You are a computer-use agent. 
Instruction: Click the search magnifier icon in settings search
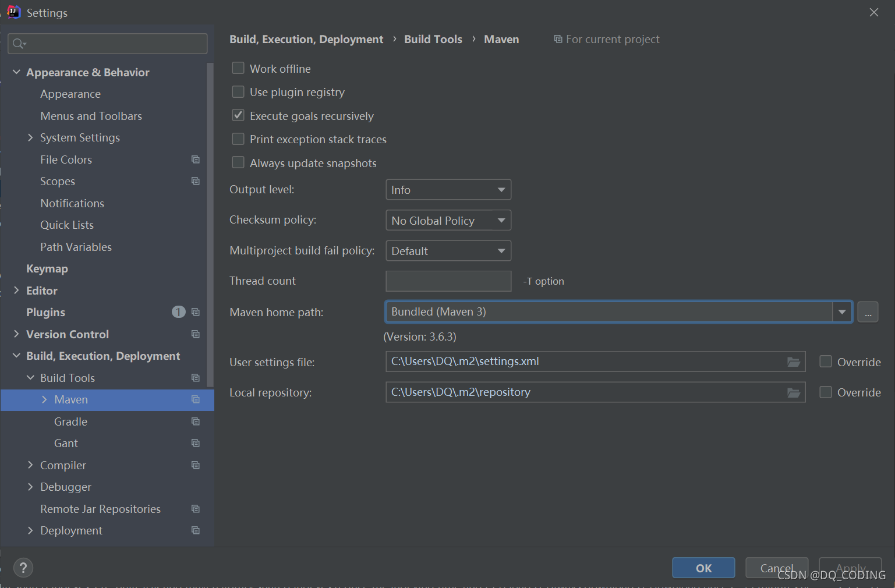pos(19,44)
